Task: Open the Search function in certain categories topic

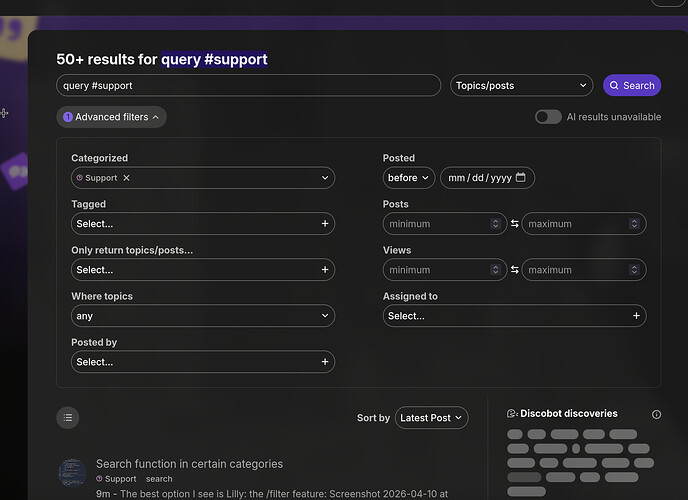Action: coord(190,464)
